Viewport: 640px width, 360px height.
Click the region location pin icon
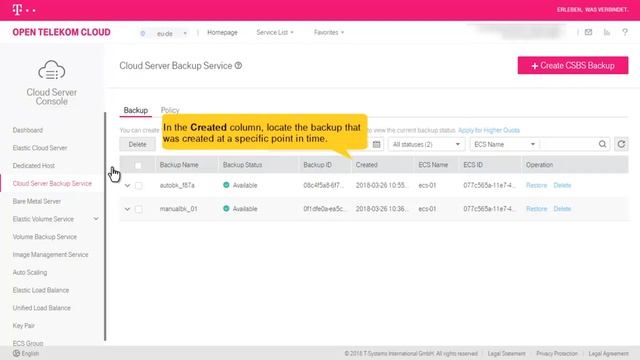142,33
